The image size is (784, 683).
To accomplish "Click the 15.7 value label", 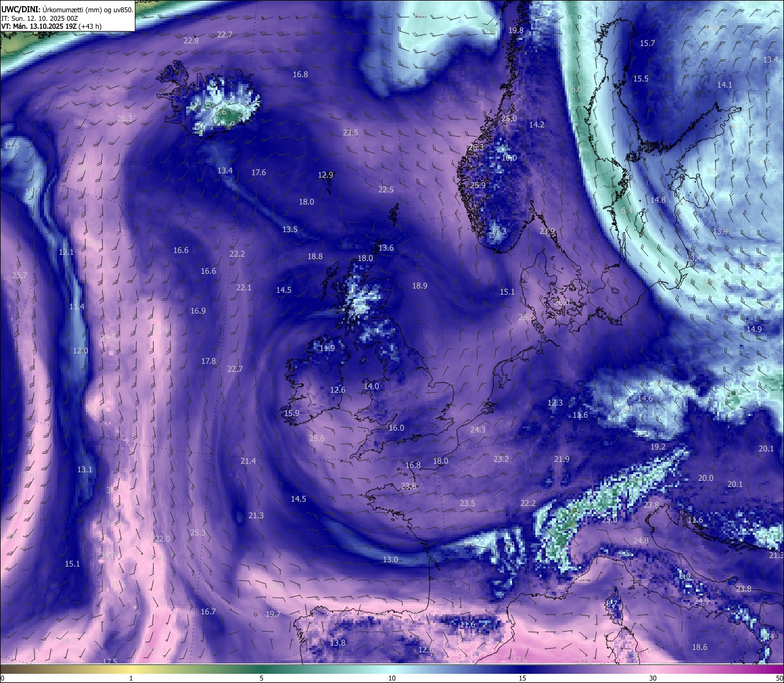I will click(647, 43).
